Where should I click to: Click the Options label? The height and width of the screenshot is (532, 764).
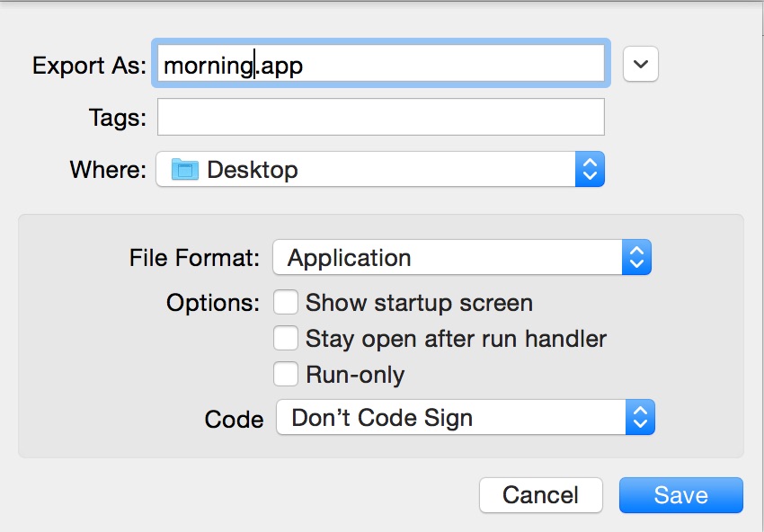(213, 303)
